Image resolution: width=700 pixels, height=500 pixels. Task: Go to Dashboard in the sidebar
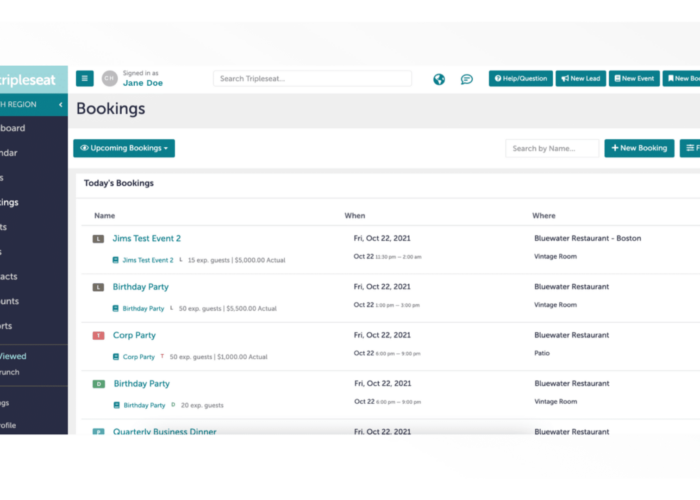[x=12, y=128]
